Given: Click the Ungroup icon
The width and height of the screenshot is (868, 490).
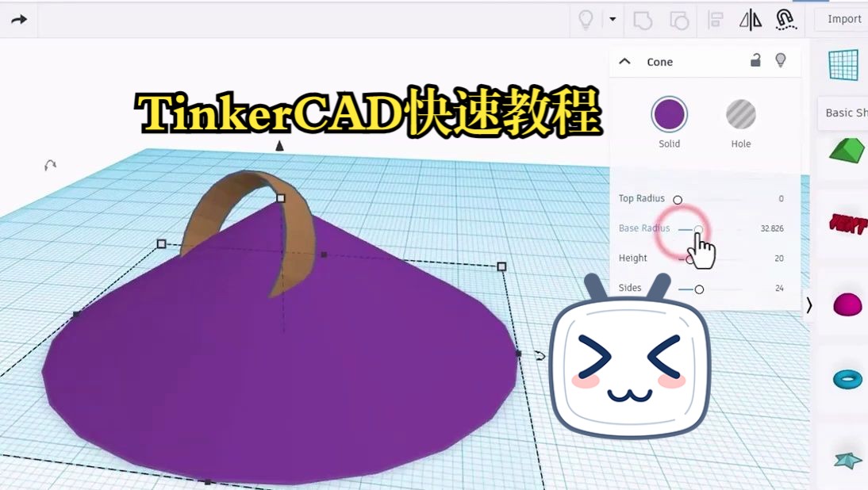Looking at the screenshot, I should pos(680,20).
